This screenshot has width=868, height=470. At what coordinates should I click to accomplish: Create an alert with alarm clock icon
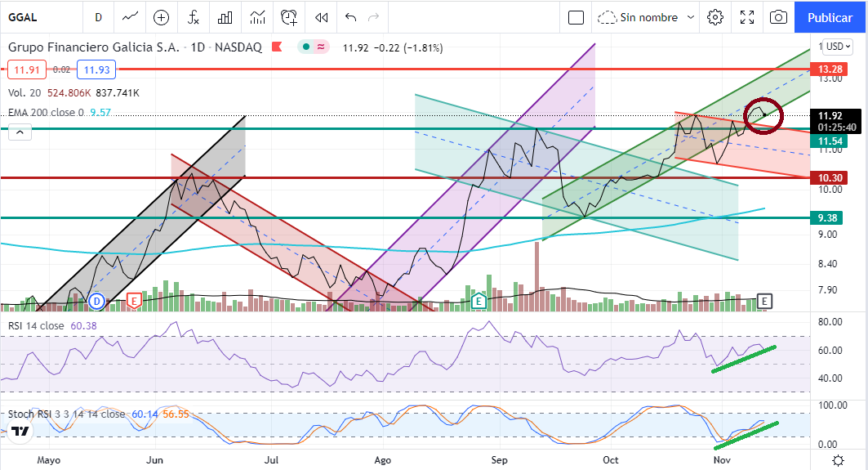coord(289,17)
